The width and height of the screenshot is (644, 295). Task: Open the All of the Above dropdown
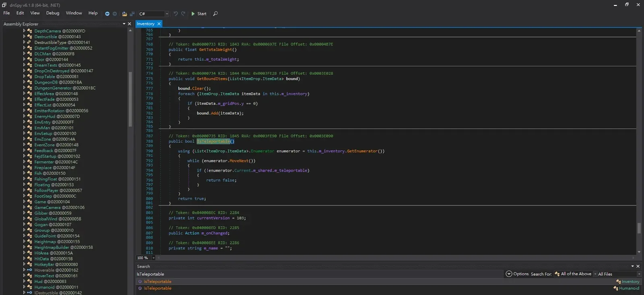[575, 274]
